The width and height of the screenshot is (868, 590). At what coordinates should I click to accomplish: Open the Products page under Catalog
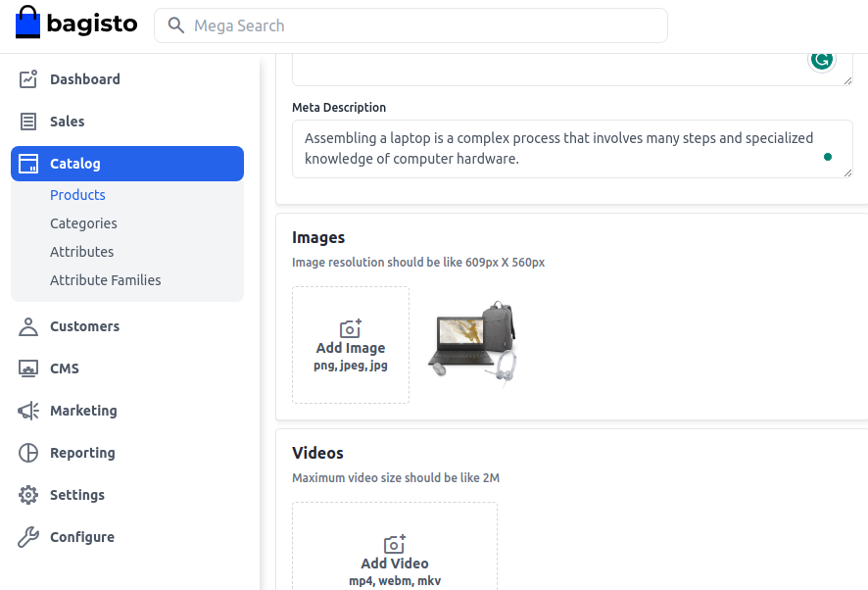point(77,194)
